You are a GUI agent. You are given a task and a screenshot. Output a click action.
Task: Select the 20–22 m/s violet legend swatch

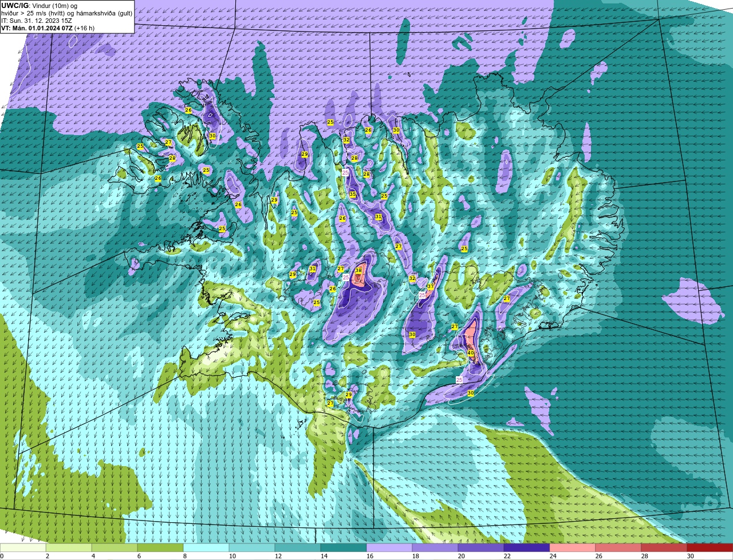point(481,547)
